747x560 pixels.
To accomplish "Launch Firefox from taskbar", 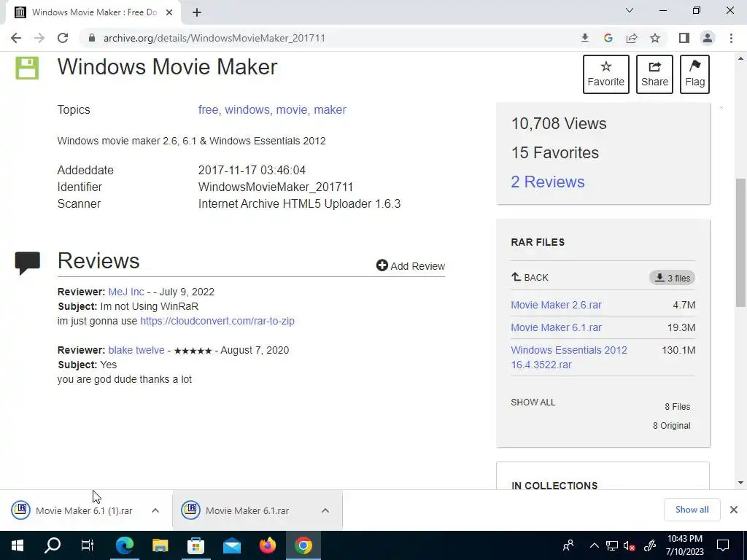I will point(268,545).
